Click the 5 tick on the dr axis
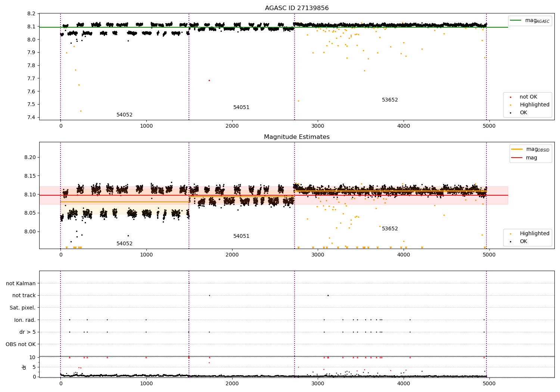This screenshot has width=560, height=392. point(34,367)
